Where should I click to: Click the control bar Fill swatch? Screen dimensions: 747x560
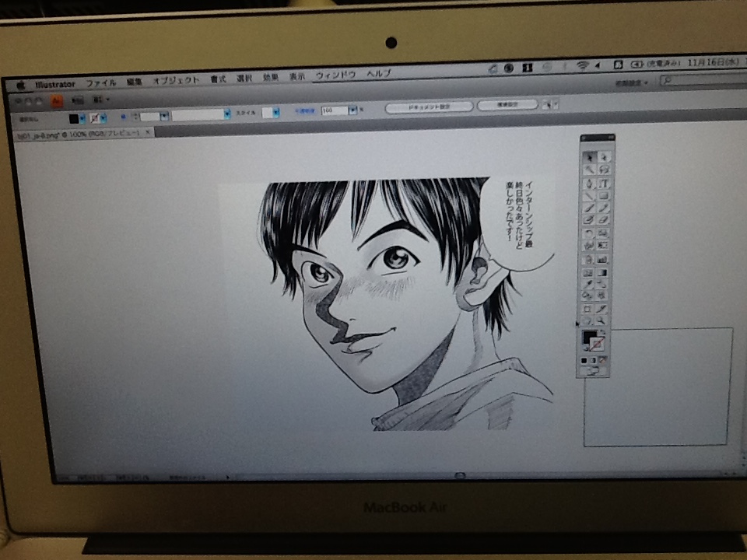(x=74, y=118)
